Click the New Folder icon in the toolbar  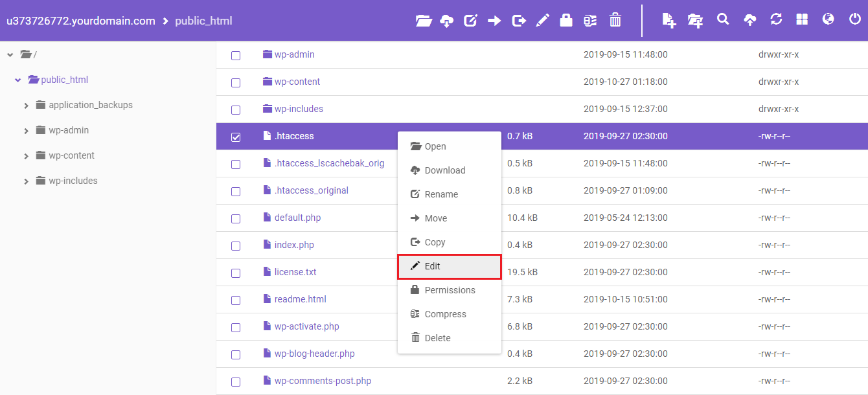pyautogui.click(x=696, y=21)
